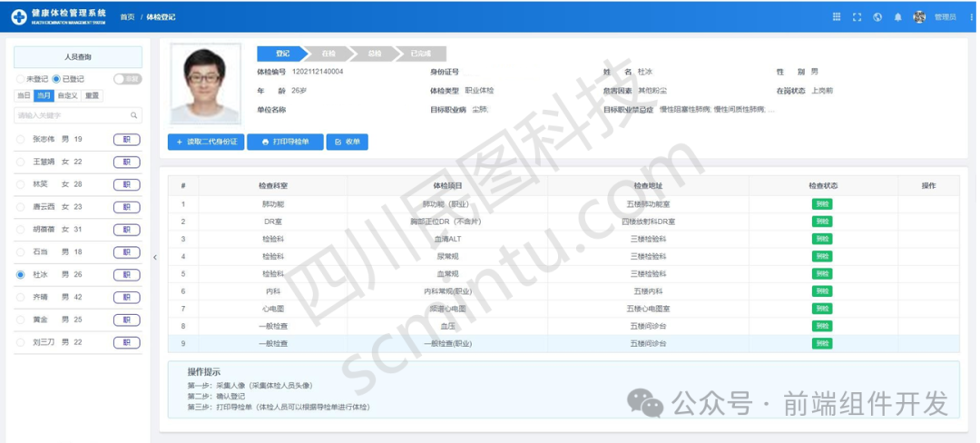
Task: Click the 已完成 step tab
Action: (x=420, y=54)
